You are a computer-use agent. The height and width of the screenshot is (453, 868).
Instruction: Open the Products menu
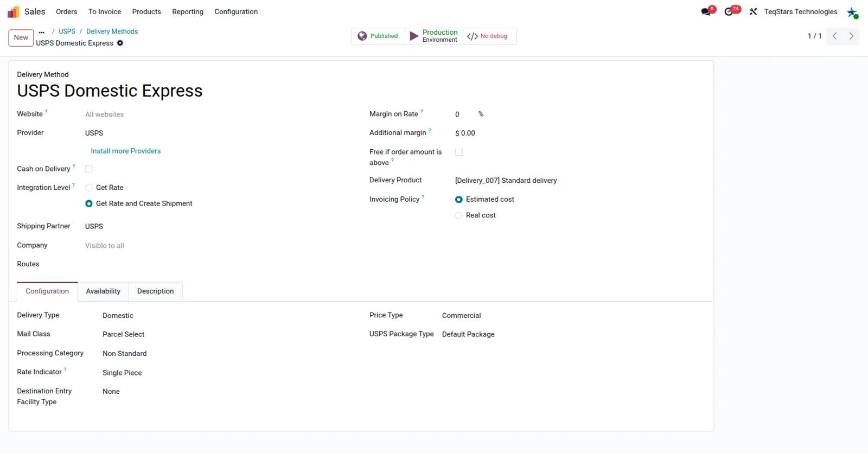[x=146, y=11]
